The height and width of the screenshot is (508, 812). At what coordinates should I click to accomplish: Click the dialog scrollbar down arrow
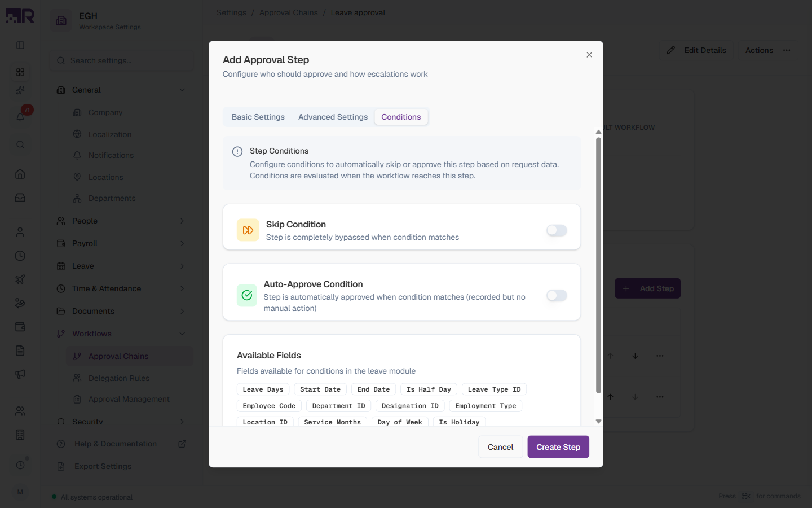(x=598, y=422)
